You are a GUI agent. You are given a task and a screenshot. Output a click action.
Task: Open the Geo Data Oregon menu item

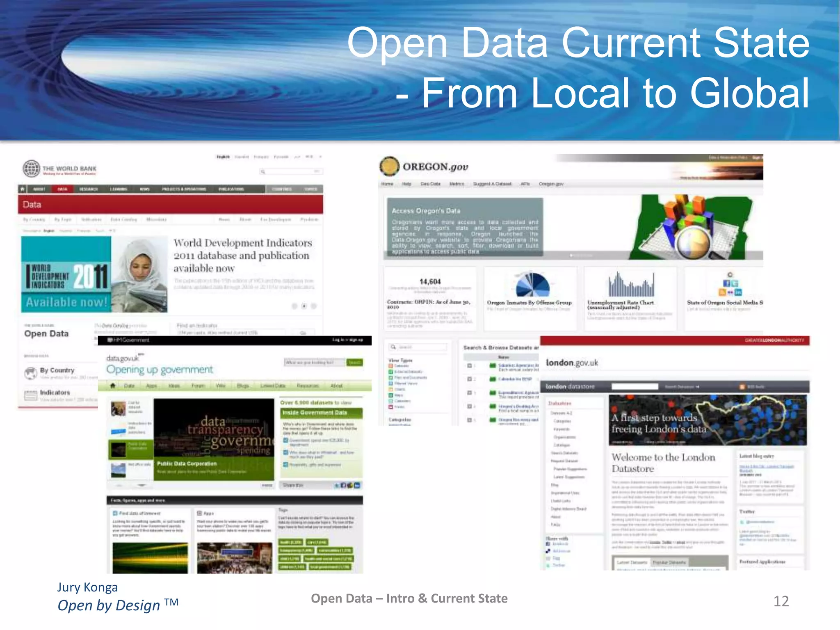430,184
